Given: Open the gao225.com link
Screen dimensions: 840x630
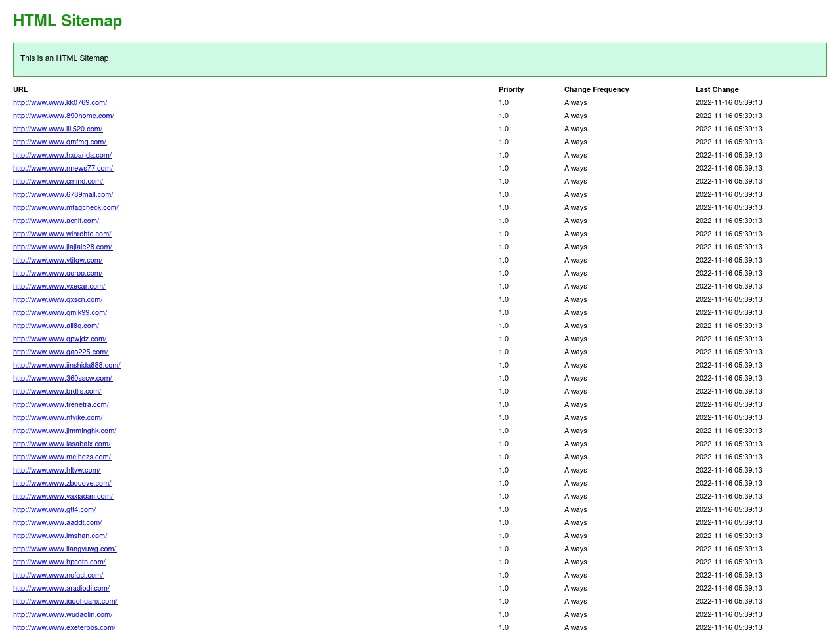Looking at the screenshot, I should (61, 352).
